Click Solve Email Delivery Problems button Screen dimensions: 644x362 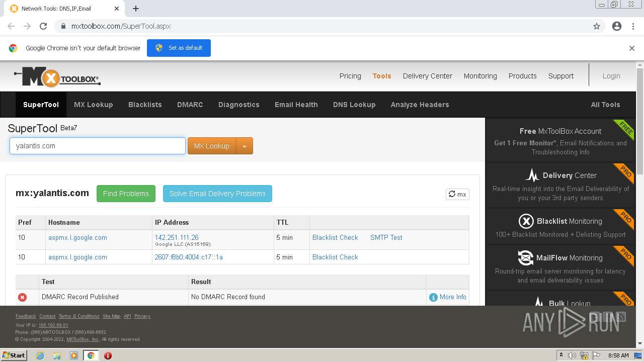[x=217, y=194]
